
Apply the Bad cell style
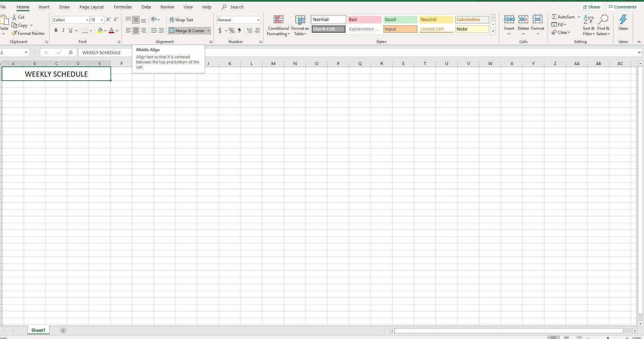click(x=364, y=20)
